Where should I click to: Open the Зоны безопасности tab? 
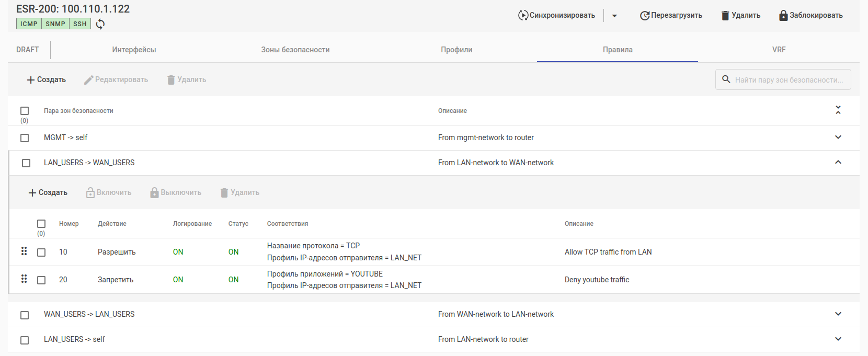click(x=295, y=50)
